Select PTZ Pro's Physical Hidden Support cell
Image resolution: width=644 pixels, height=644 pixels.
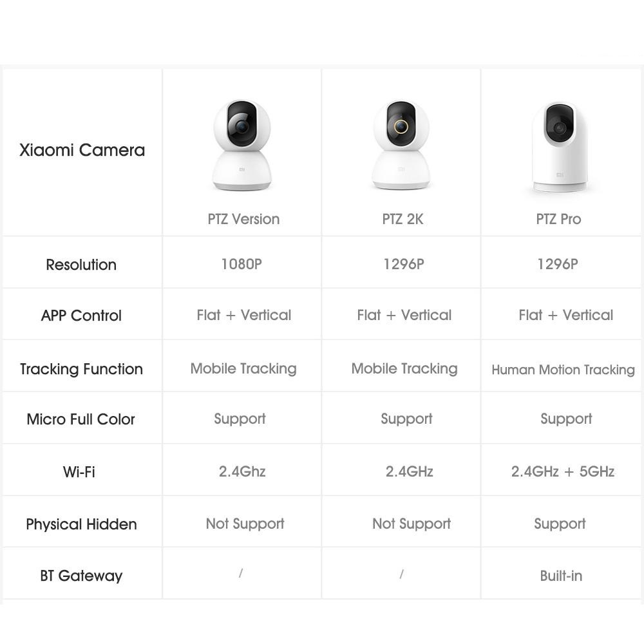point(560,524)
